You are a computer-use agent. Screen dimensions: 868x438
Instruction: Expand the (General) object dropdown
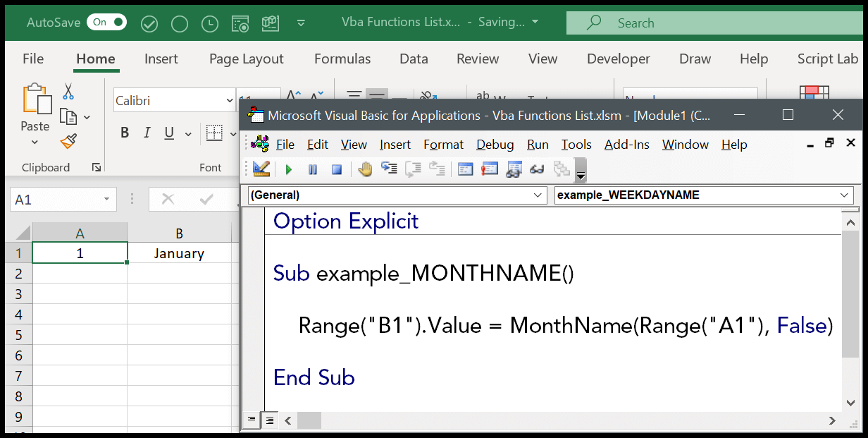pyautogui.click(x=538, y=195)
